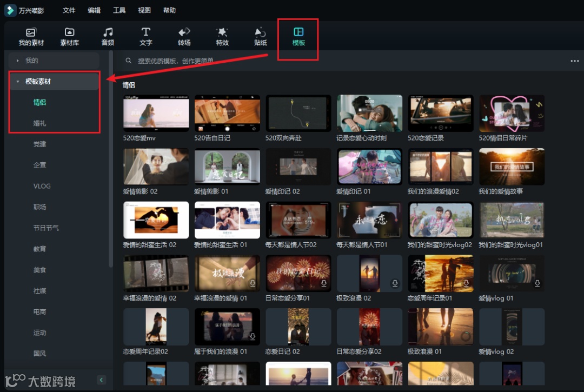Open the 视图 menu
The height and width of the screenshot is (392, 584).
[144, 10]
